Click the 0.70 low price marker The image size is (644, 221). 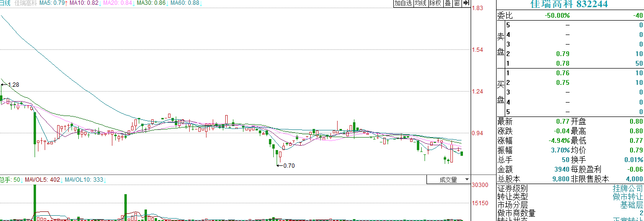(x=288, y=166)
